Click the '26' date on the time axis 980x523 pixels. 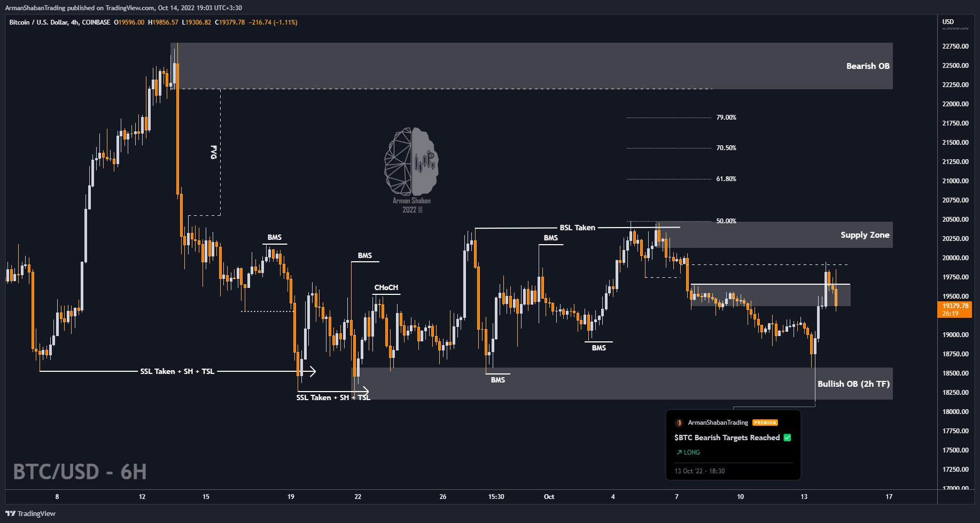443,497
